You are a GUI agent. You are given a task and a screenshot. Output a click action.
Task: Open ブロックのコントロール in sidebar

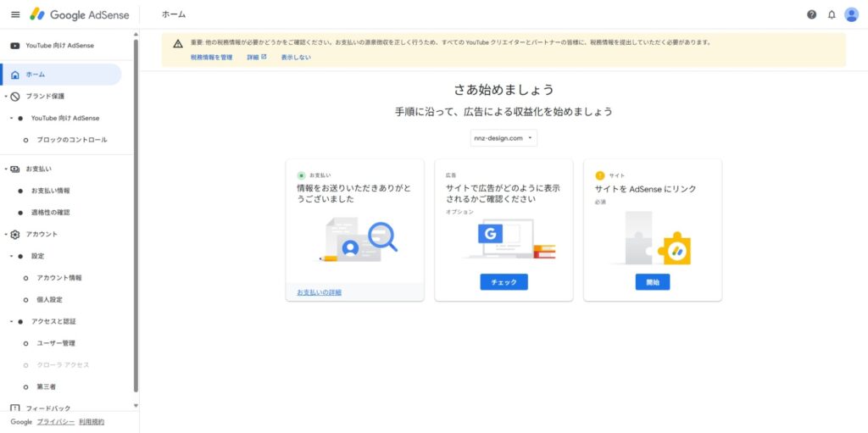coord(71,140)
